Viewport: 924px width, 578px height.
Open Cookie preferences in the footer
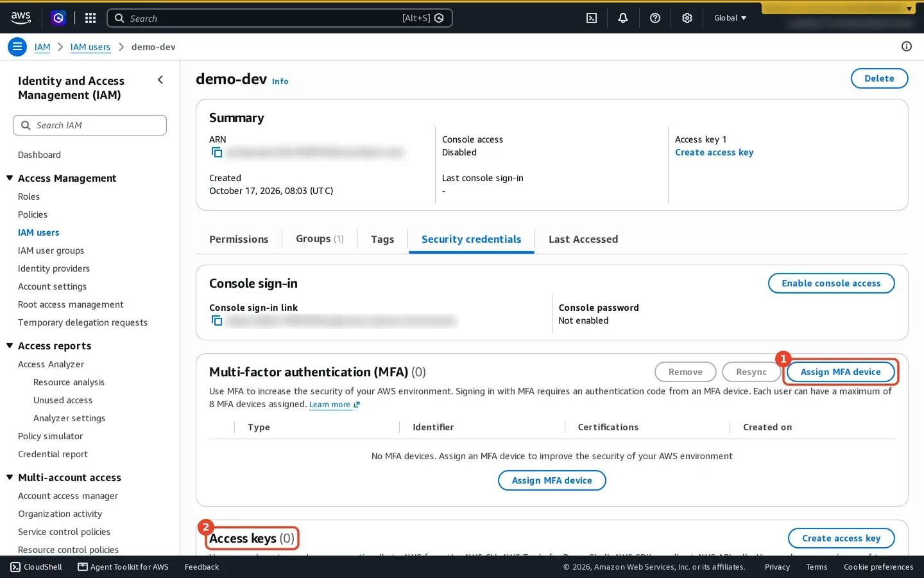(x=878, y=567)
